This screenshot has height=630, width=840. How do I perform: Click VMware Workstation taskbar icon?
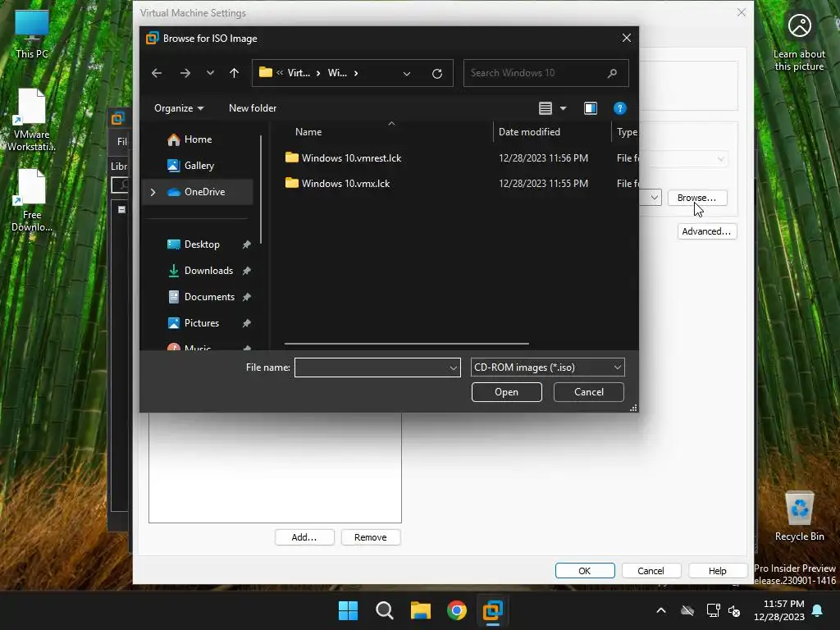(x=493, y=610)
